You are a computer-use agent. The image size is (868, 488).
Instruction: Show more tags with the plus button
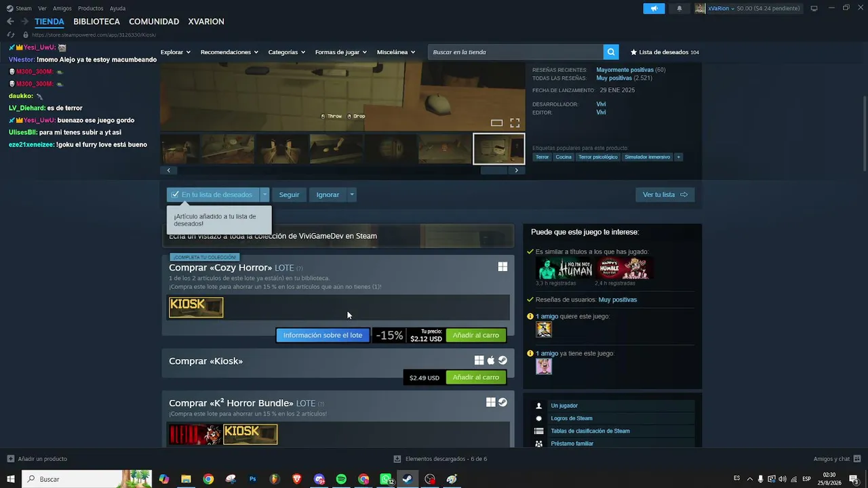tap(678, 157)
